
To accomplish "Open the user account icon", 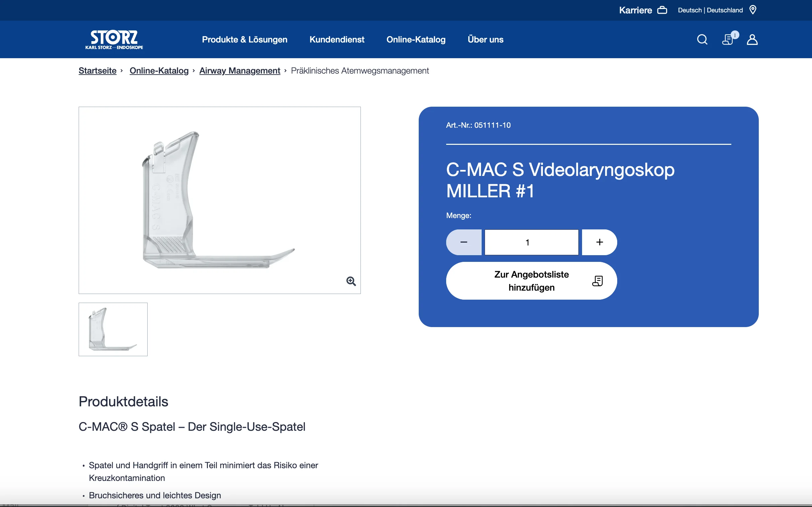I will (x=752, y=39).
